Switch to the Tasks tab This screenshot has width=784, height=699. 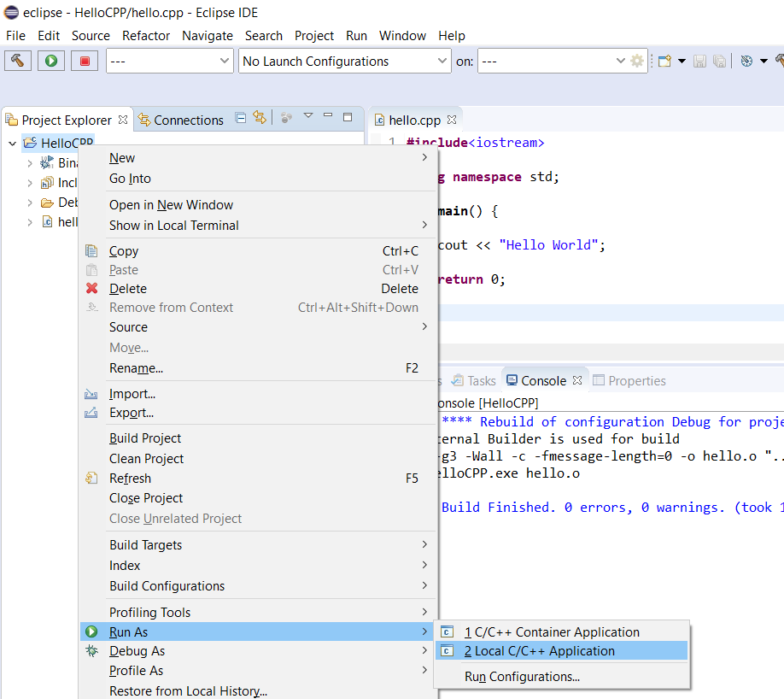[x=474, y=381]
